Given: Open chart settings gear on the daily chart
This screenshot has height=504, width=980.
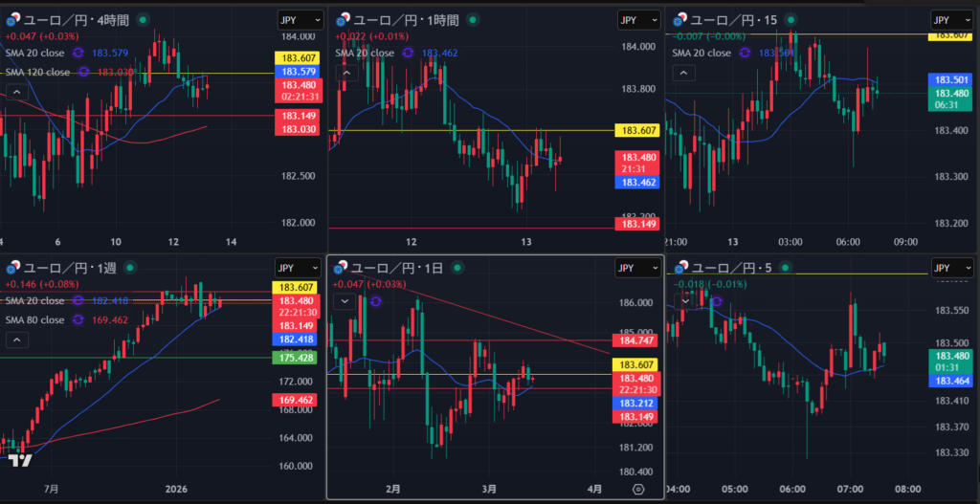Looking at the screenshot, I should pyautogui.click(x=639, y=488).
